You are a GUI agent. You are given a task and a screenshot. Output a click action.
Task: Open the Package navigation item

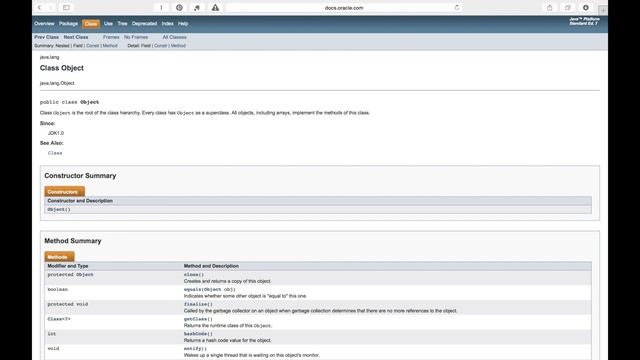click(x=68, y=24)
